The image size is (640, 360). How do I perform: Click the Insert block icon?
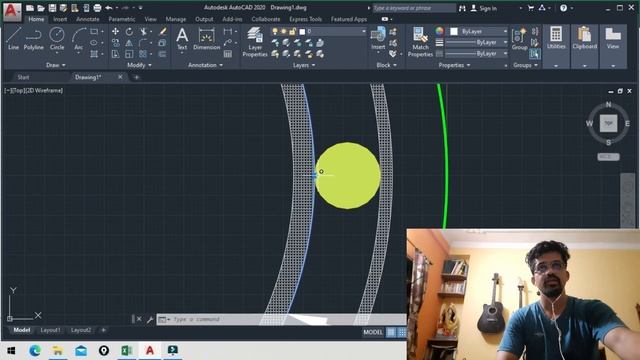pos(378,39)
